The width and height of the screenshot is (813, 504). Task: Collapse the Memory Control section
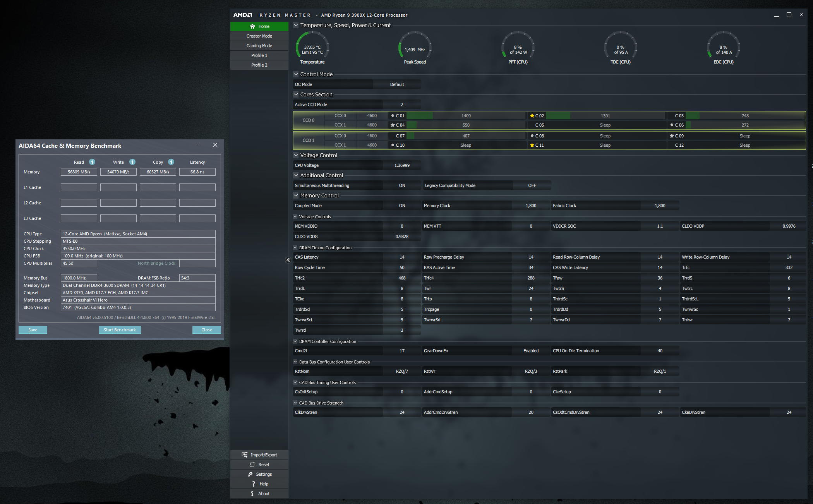pyautogui.click(x=296, y=195)
